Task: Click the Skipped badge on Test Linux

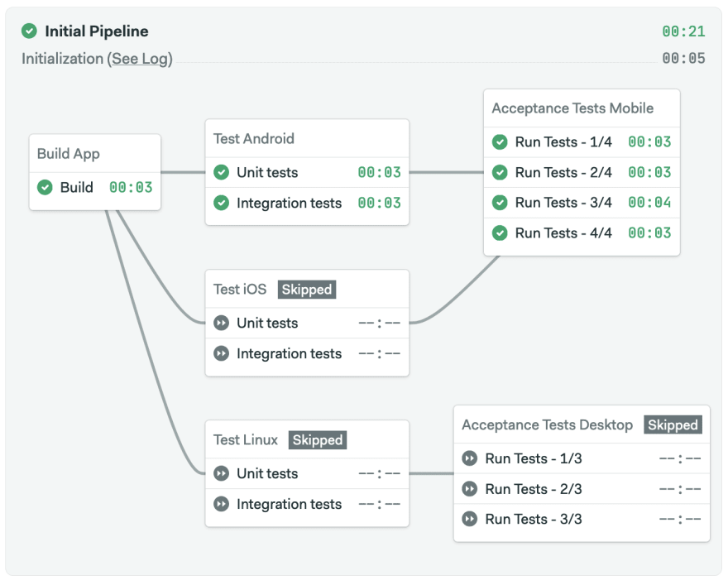Action: point(318,439)
